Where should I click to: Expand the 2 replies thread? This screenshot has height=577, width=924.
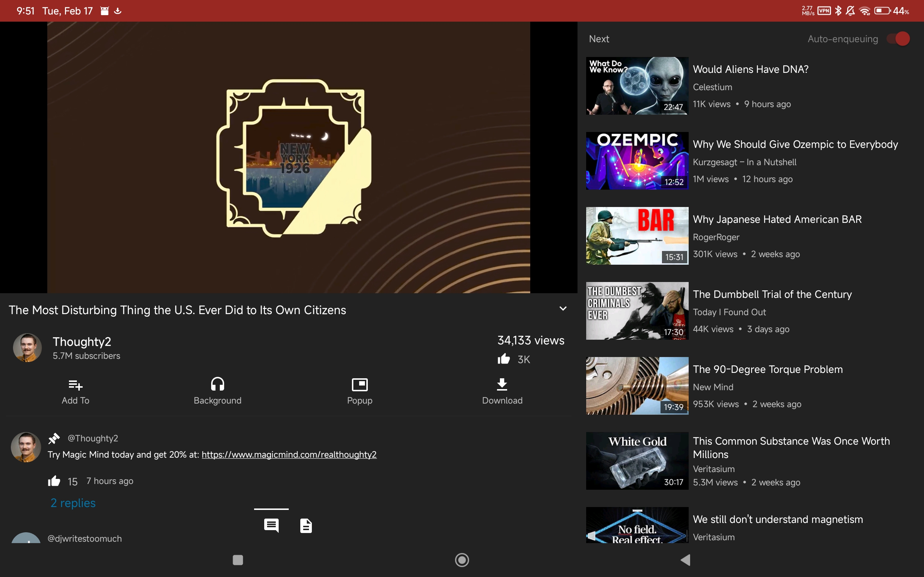73,503
